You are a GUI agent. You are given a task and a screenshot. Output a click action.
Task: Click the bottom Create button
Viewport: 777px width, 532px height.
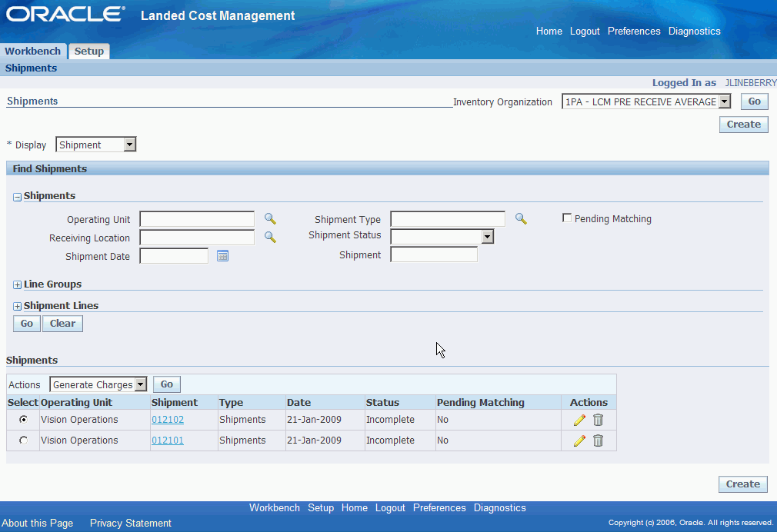coord(743,484)
